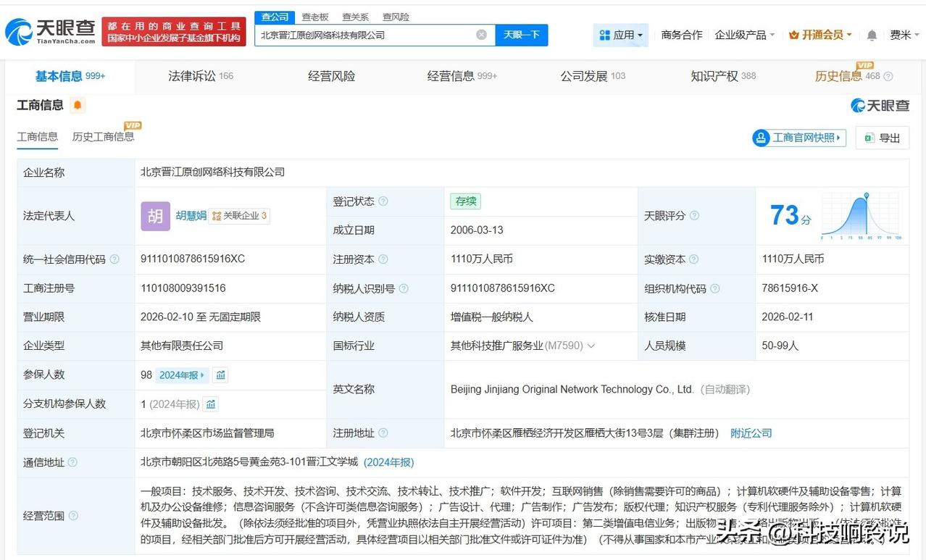926x560 pixels.
Task: Open the 应用 grid icon menu
Action: (605, 35)
